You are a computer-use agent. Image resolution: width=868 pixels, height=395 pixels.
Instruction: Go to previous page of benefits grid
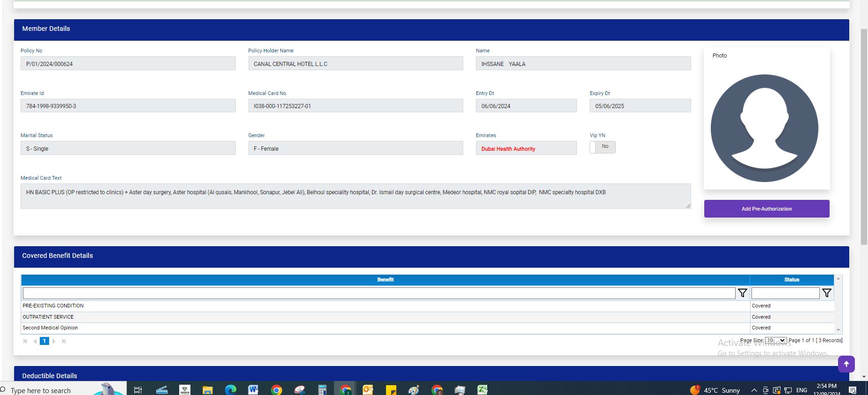[35, 341]
